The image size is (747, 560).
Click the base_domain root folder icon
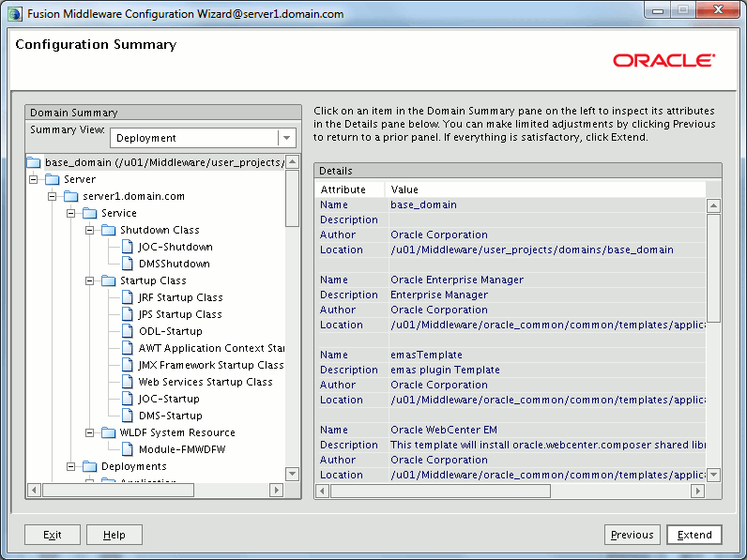pyautogui.click(x=34, y=162)
